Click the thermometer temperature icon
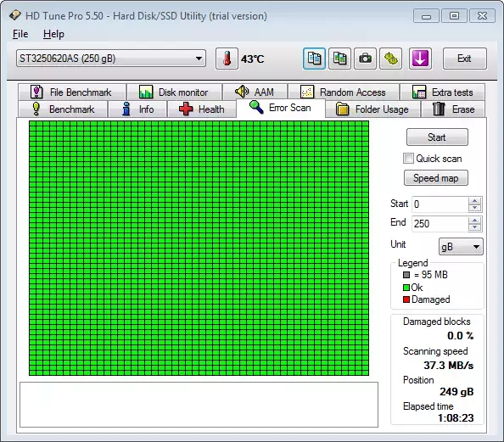Viewport: 504px width, 442px height. (227, 59)
